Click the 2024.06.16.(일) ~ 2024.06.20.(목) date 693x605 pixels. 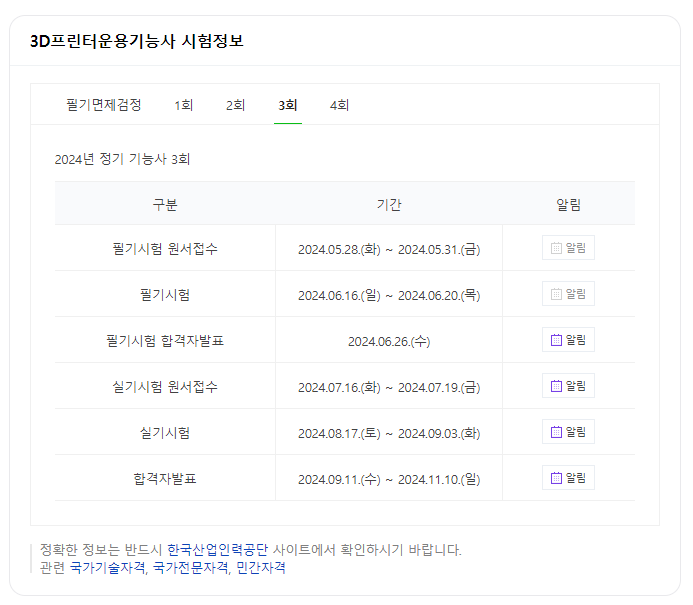tap(389, 296)
